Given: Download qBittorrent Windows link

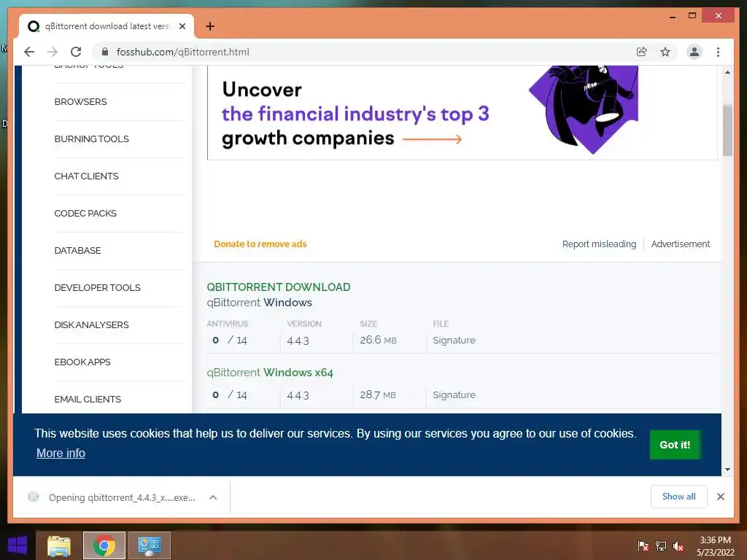Looking at the screenshot, I should click(259, 303).
